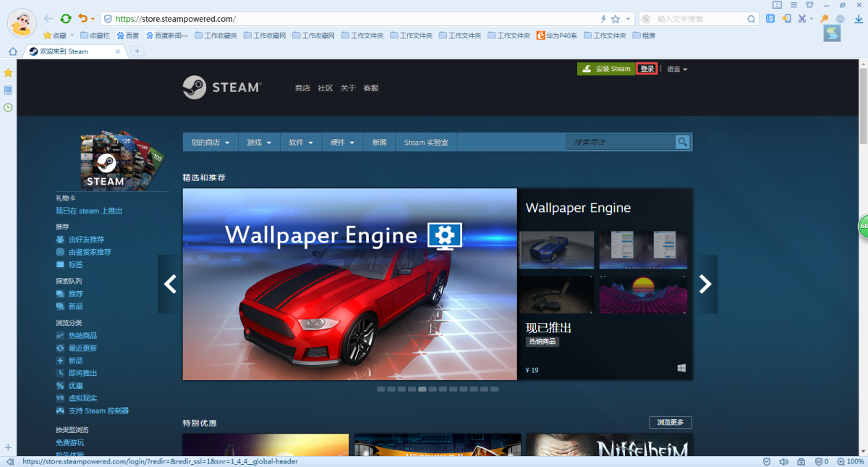Viewport: 868px width, 467px height.
Task: Select the fifth carousel indicator dot
Action: tap(422, 389)
